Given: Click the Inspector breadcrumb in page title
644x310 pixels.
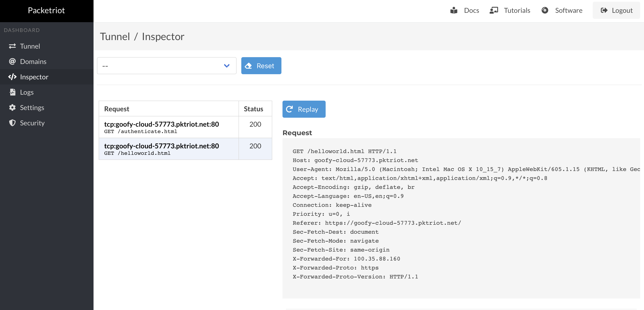Looking at the screenshot, I should point(163,36).
